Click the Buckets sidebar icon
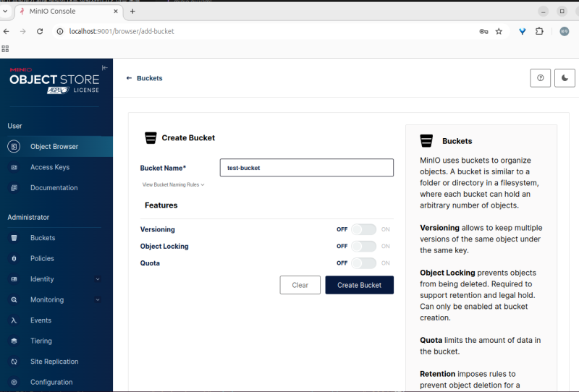 pyautogui.click(x=14, y=238)
